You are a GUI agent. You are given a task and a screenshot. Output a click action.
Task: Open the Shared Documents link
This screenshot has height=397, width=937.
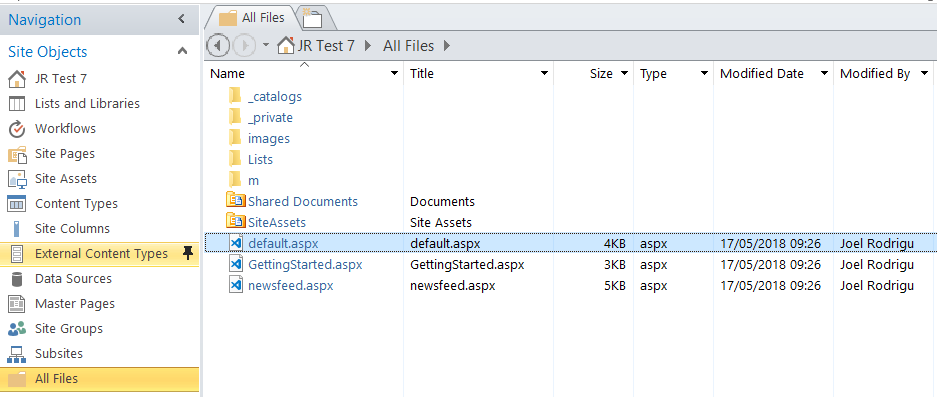pyautogui.click(x=303, y=201)
